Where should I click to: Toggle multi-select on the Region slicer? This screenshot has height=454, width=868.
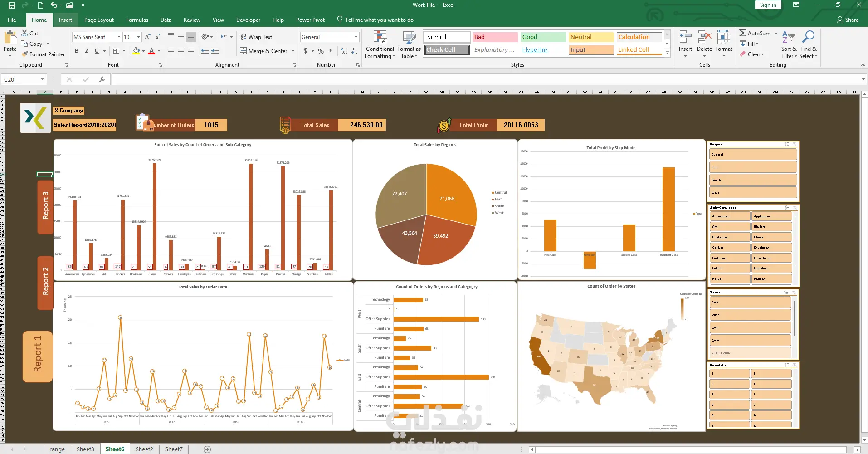pyautogui.click(x=787, y=144)
